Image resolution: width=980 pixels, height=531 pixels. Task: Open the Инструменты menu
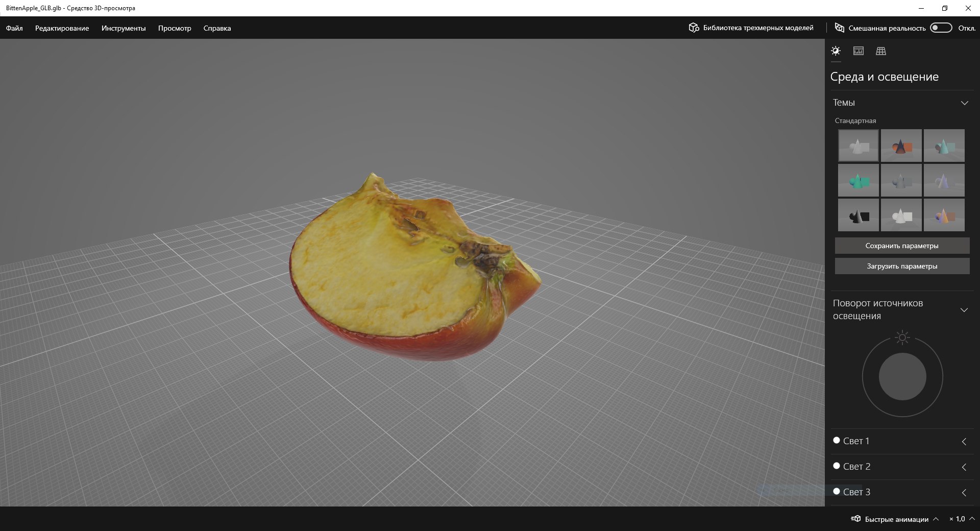click(x=124, y=28)
